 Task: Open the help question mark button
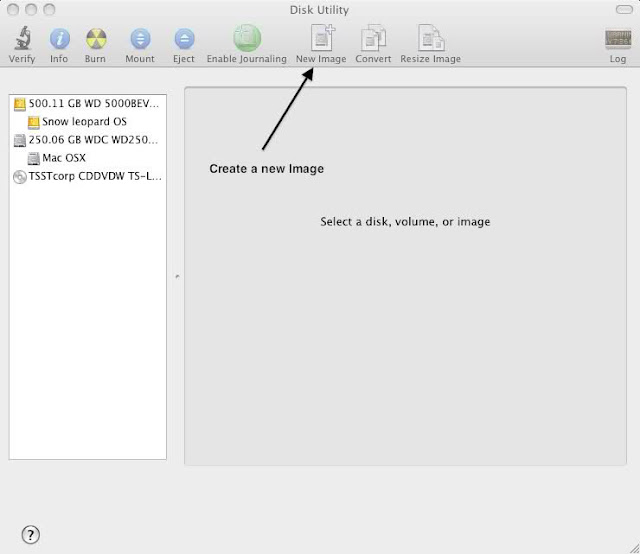tap(31, 534)
